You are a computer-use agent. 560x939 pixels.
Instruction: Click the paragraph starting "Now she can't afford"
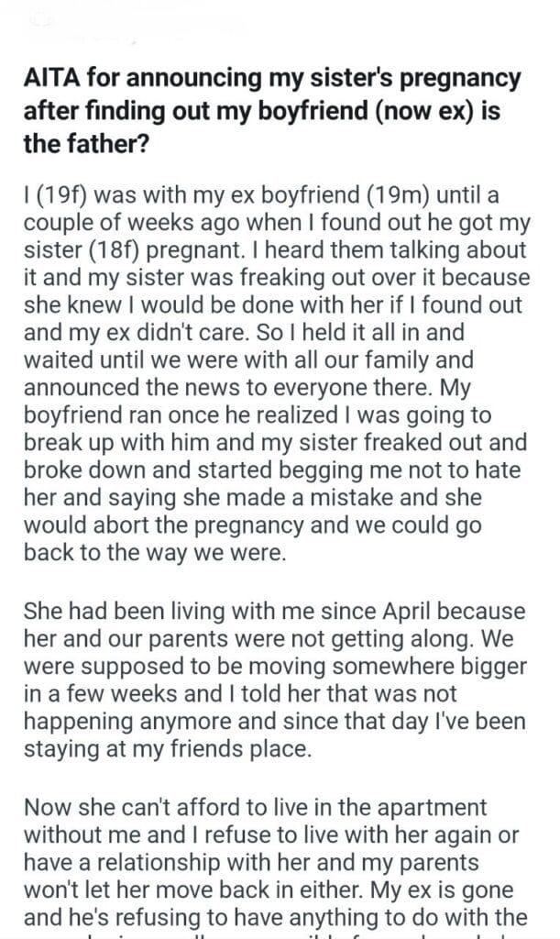click(275, 860)
